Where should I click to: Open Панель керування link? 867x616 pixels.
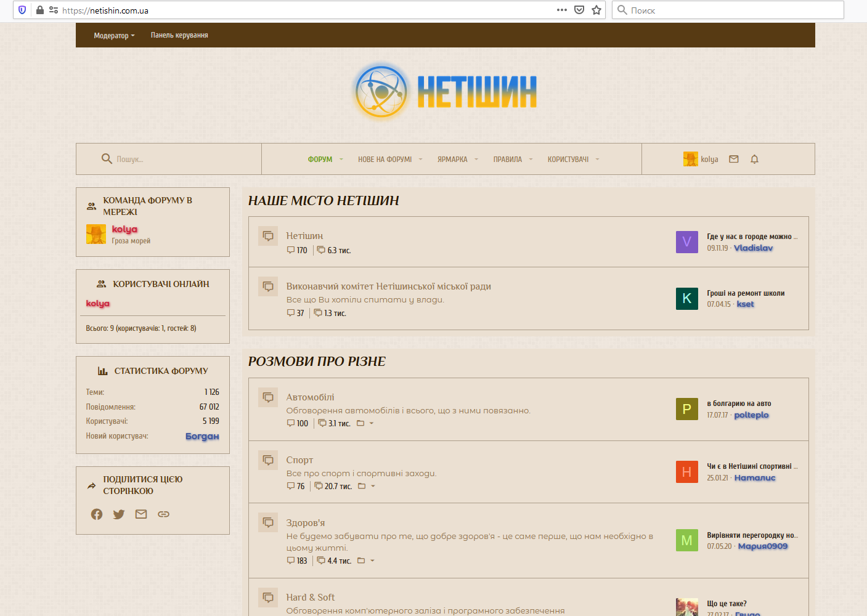[179, 35]
